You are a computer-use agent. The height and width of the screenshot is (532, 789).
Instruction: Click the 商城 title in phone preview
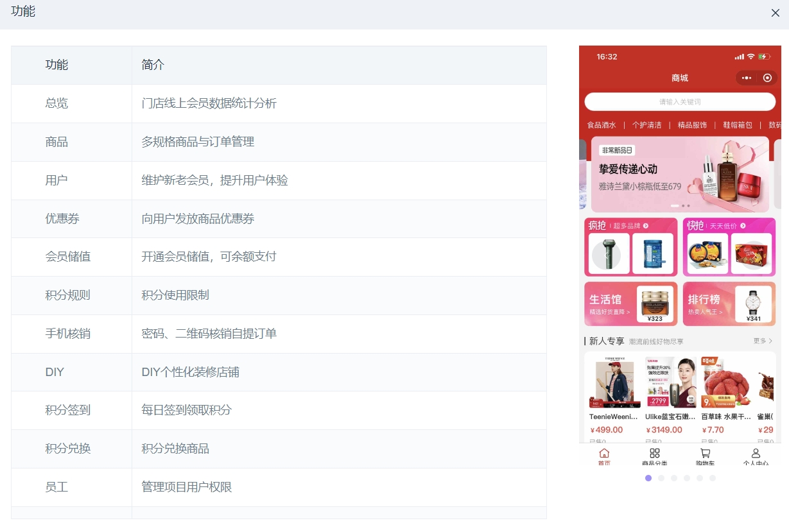(x=680, y=78)
